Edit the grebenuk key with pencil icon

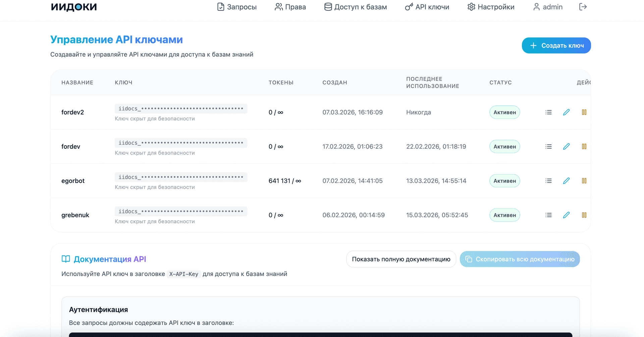[x=567, y=215]
